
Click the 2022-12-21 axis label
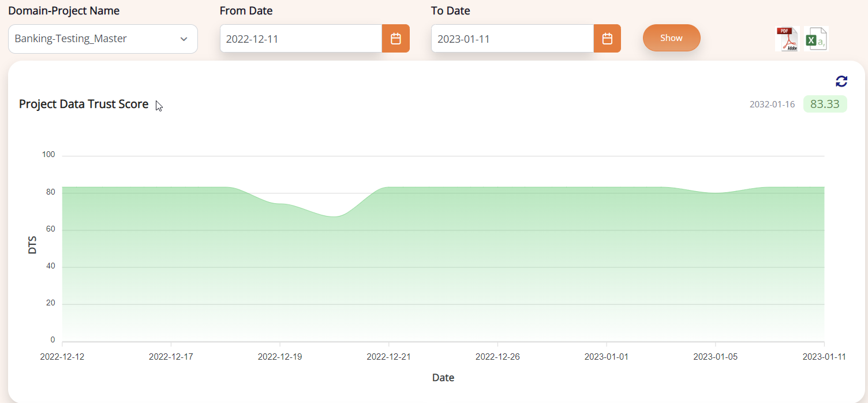[389, 357]
